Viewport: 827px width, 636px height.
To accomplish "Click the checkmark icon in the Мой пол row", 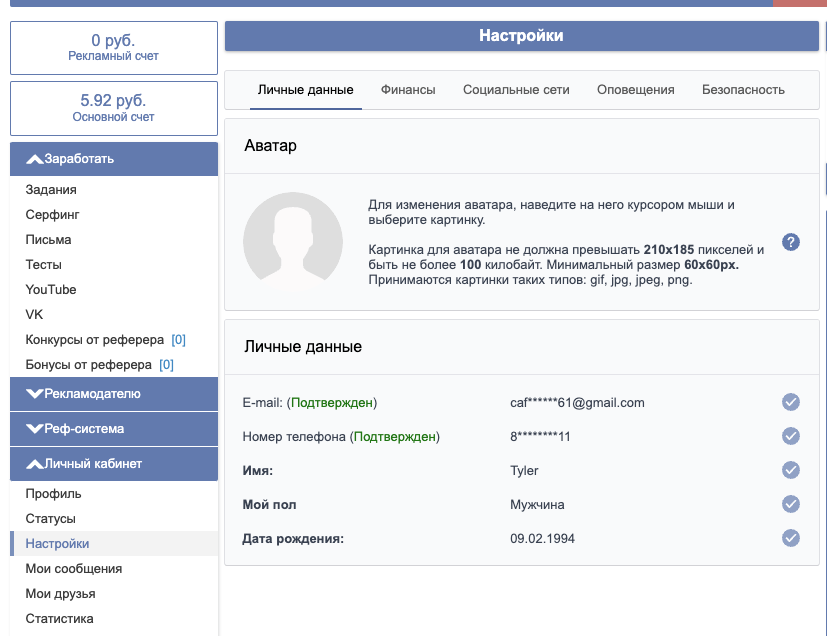I will click(791, 504).
